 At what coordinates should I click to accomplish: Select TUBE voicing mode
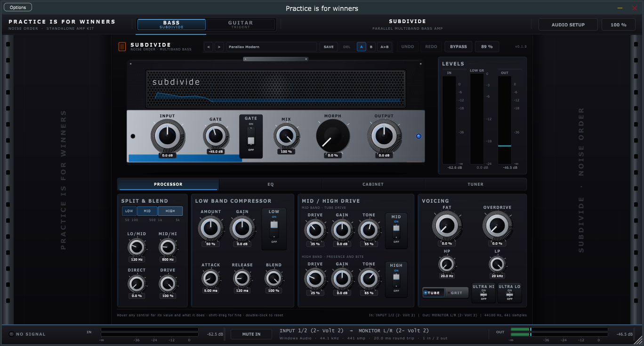pos(434,293)
